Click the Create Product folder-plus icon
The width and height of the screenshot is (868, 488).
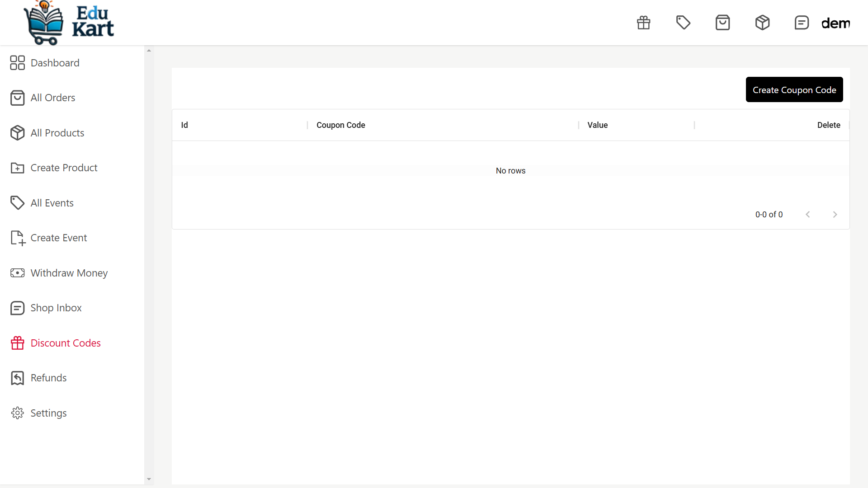[18, 168]
